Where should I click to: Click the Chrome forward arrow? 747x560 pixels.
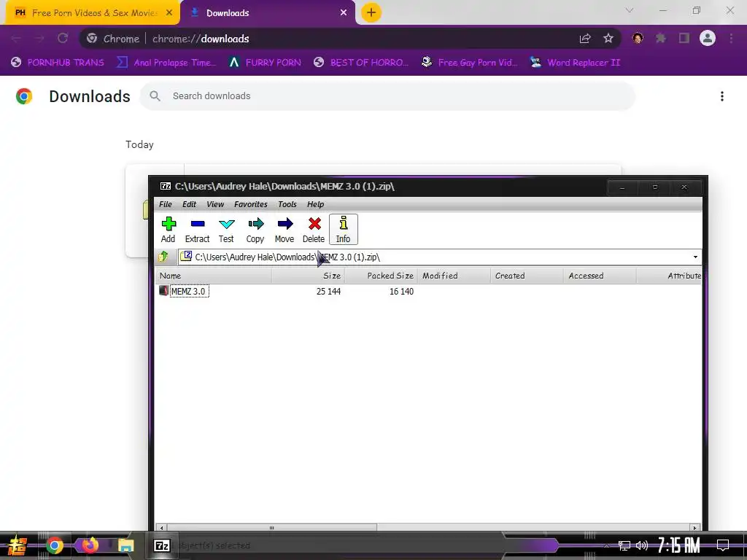coord(39,39)
